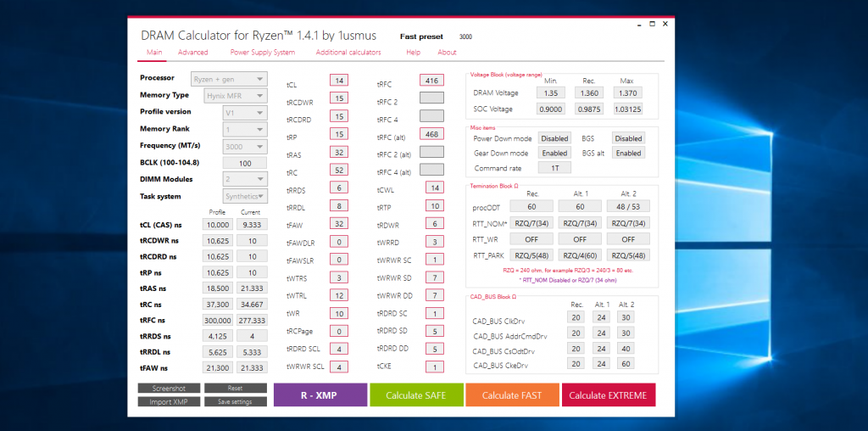Expand the Frequency (MT/s) dropdown
The width and height of the screenshot is (868, 431).
(x=245, y=147)
